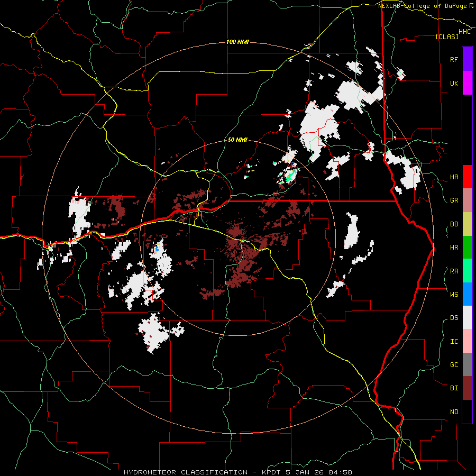Click the WS blue legend swatch
The image size is (476, 476).
point(467,294)
